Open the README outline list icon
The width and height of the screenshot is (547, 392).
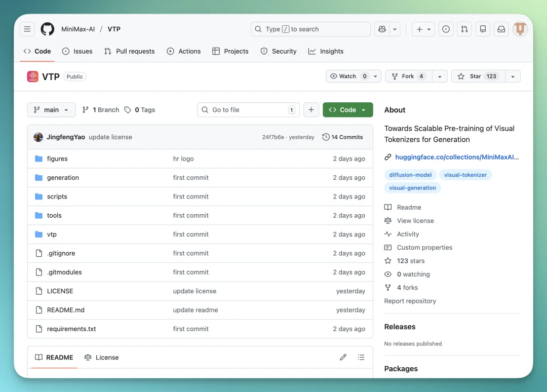click(361, 358)
